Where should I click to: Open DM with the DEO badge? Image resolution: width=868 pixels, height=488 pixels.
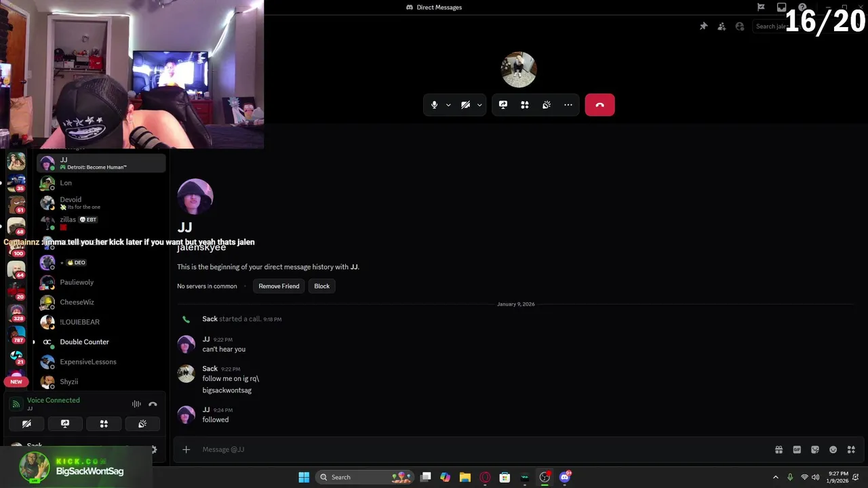101,262
